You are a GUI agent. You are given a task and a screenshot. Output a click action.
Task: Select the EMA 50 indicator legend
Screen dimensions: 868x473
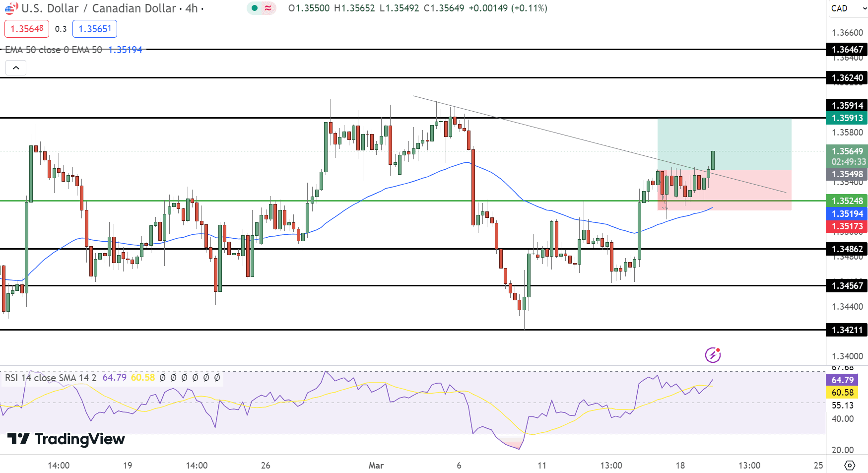pos(54,50)
